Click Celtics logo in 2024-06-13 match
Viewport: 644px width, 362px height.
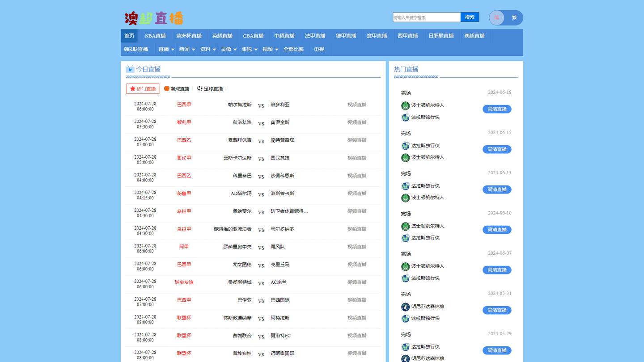[405, 198]
